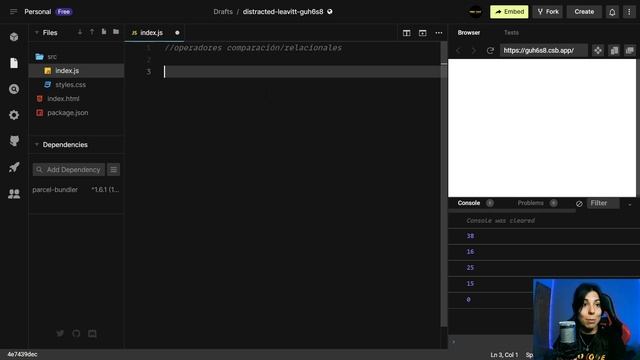Click the preview crosshair icon beside URL
This screenshot has width=640, height=360.
[x=598, y=51]
